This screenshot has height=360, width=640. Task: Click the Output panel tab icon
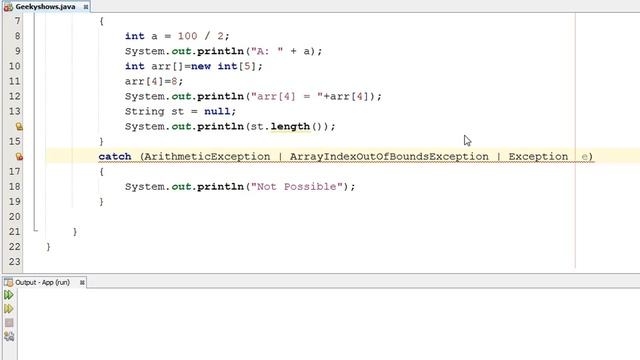coord(8,282)
